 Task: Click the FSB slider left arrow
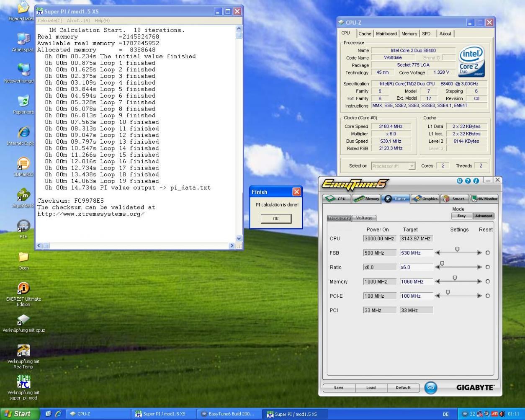click(x=437, y=253)
